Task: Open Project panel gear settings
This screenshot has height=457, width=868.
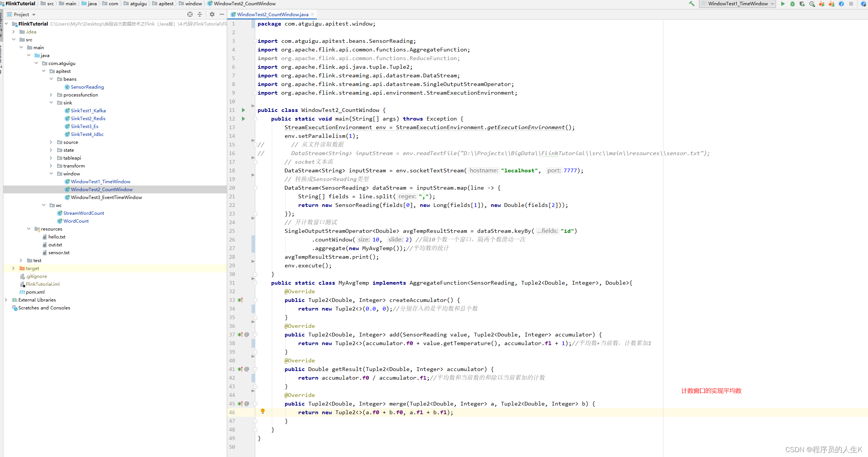Action: [x=212, y=14]
